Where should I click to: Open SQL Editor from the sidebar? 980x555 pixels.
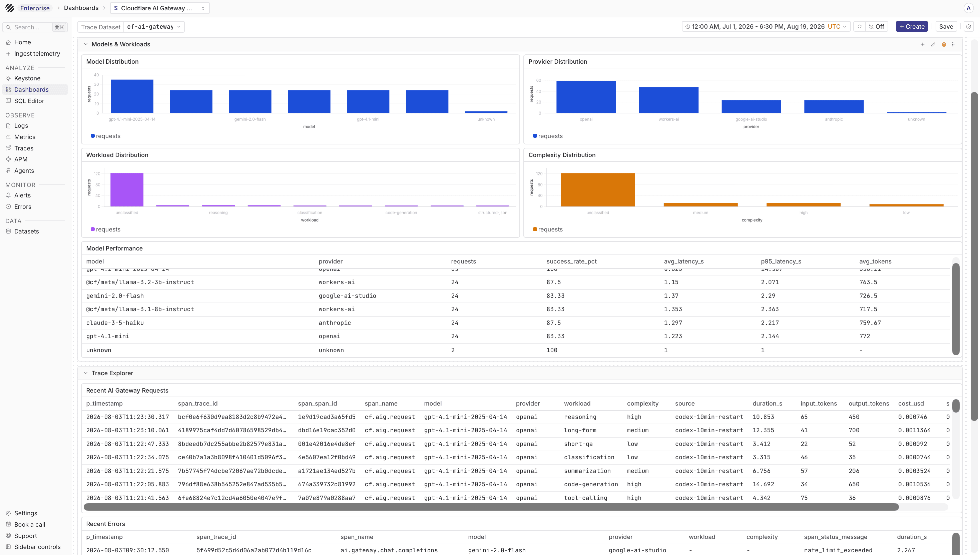[x=35, y=101]
